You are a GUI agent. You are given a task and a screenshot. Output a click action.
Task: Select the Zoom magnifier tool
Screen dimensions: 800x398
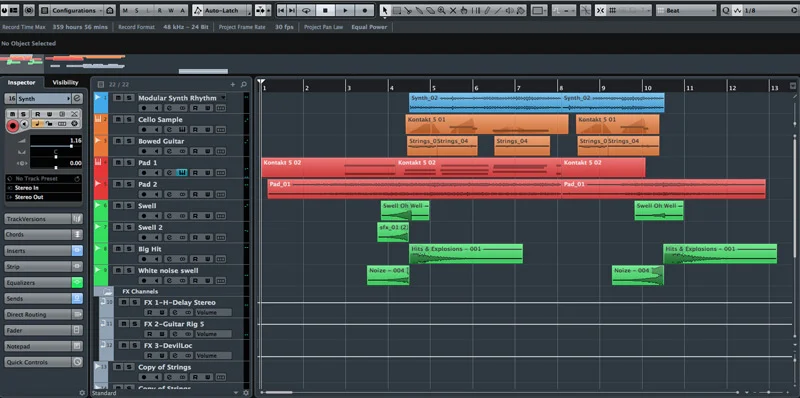tap(441, 10)
